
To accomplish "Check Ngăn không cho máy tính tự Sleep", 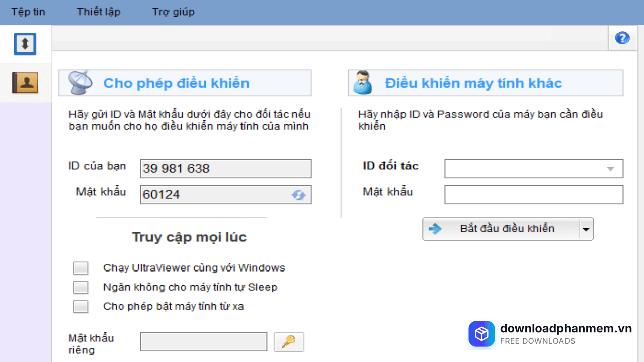I will click(80, 287).
